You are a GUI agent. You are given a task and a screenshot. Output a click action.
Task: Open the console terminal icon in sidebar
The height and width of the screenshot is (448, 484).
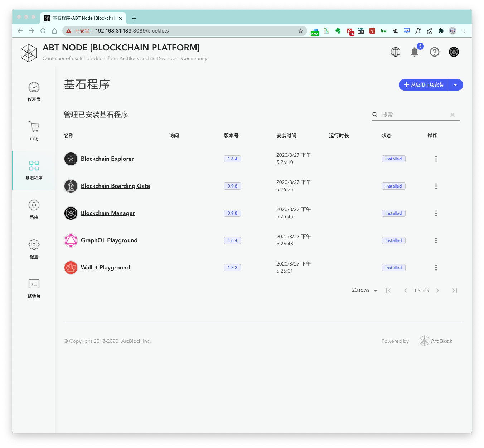pyautogui.click(x=34, y=284)
